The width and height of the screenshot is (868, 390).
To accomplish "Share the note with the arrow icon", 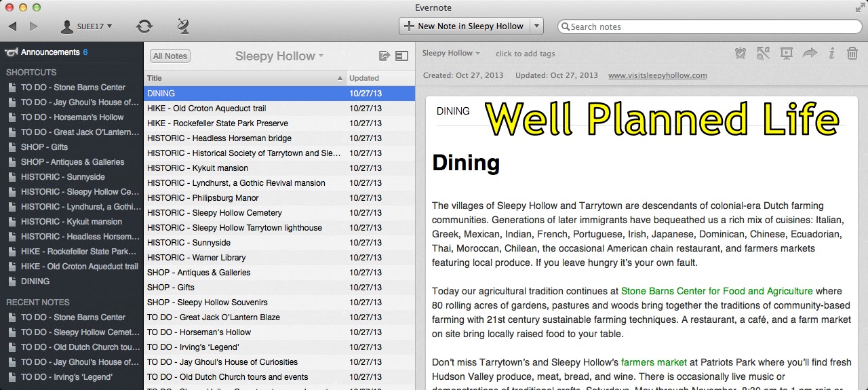I will tap(810, 53).
